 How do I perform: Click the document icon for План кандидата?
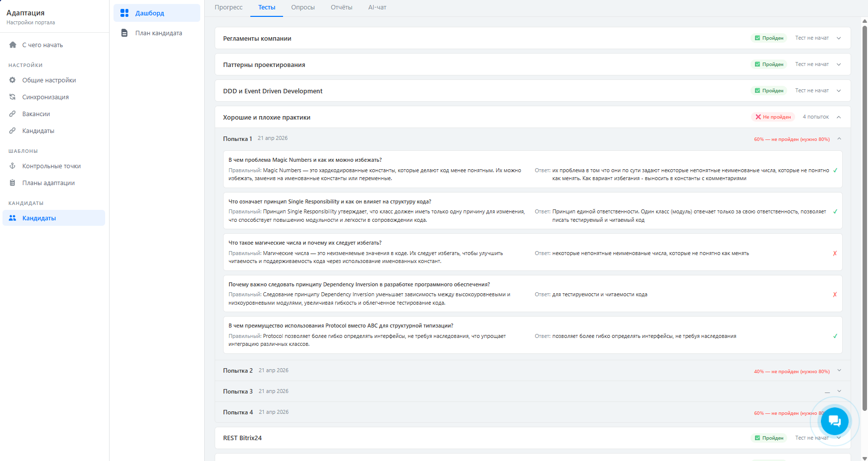[124, 33]
